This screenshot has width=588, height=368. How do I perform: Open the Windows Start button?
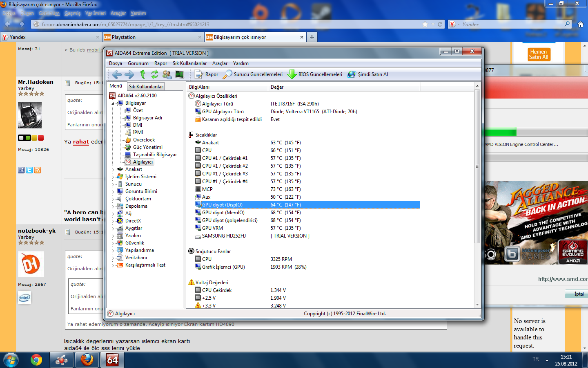pos(11,360)
